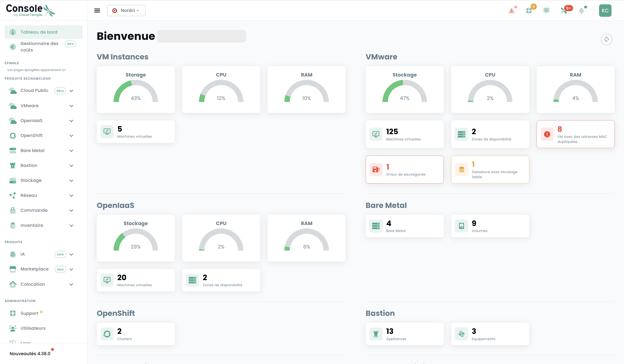This screenshot has height=364, width=624.
Task: Open the Datastore avec stockage faible card
Action: pos(490,170)
